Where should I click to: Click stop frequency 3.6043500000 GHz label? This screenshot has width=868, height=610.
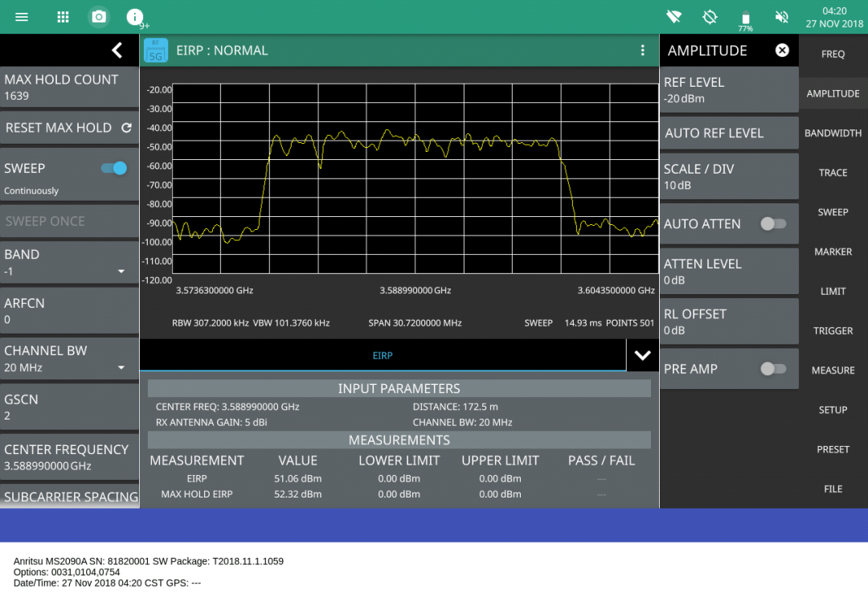pos(616,290)
